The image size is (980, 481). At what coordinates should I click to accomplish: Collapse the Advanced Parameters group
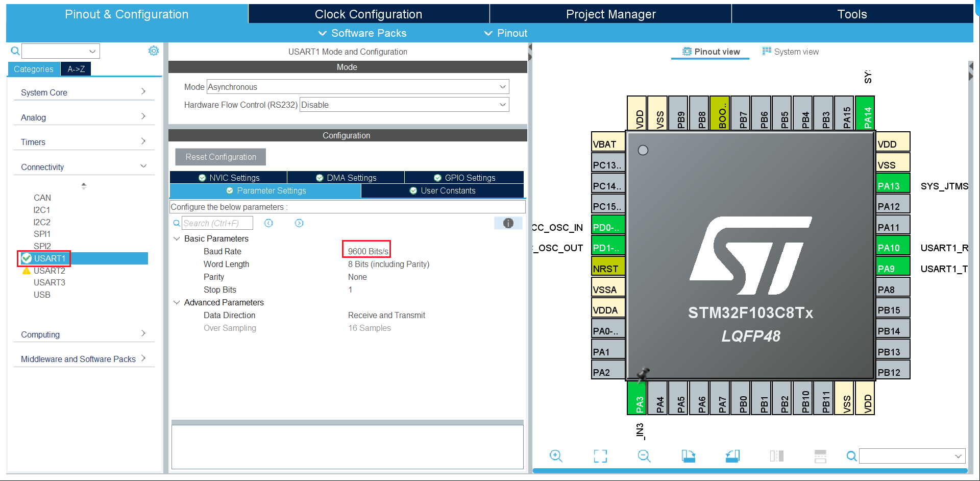(177, 302)
